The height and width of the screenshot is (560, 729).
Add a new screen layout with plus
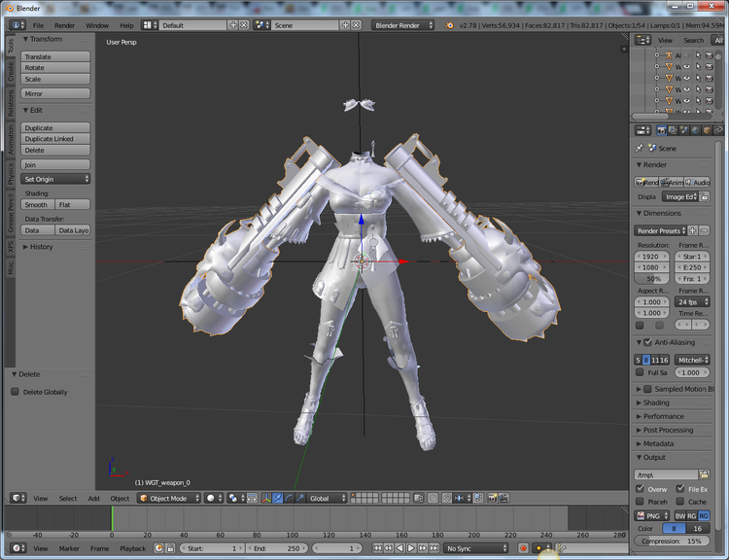233,25
